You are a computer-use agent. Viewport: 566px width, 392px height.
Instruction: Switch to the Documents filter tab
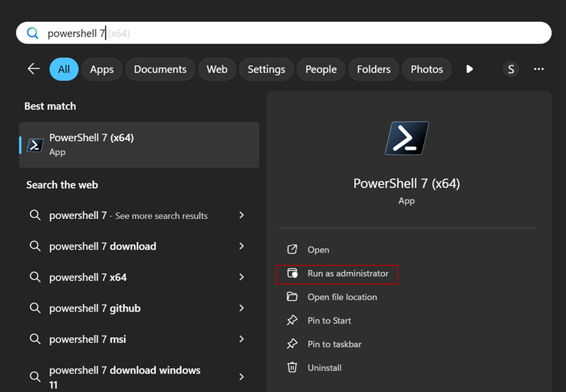160,69
